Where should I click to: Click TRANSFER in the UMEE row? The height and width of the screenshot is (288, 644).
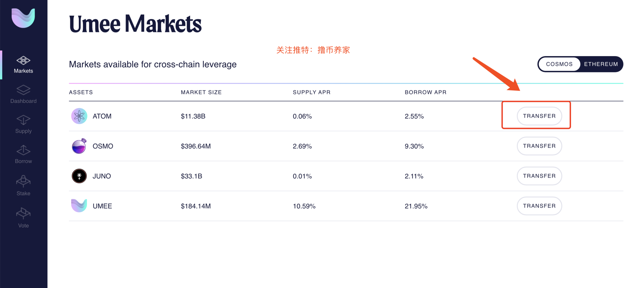click(539, 206)
